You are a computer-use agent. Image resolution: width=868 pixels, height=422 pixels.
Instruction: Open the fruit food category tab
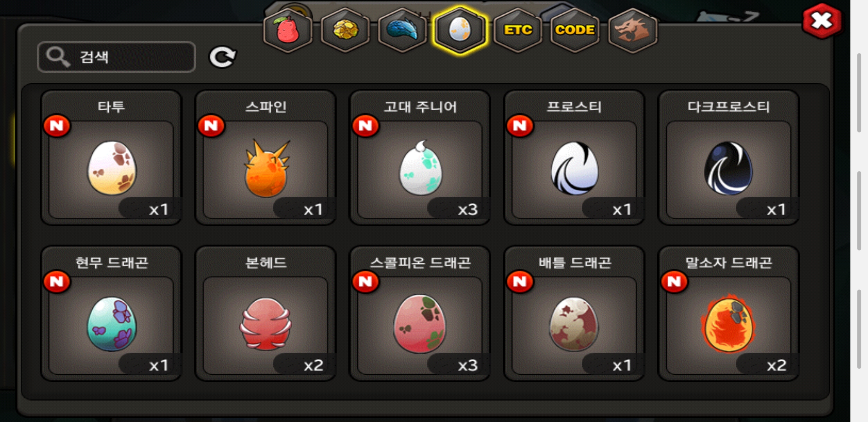pos(288,30)
